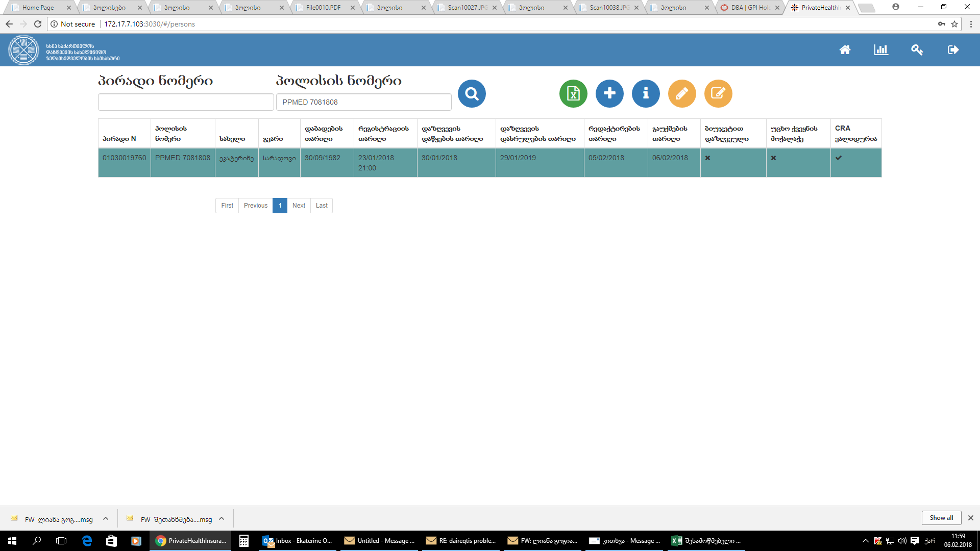Click the Last pagination button
The height and width of the screenshot is (551, 980).
click(x=322, y=206)
